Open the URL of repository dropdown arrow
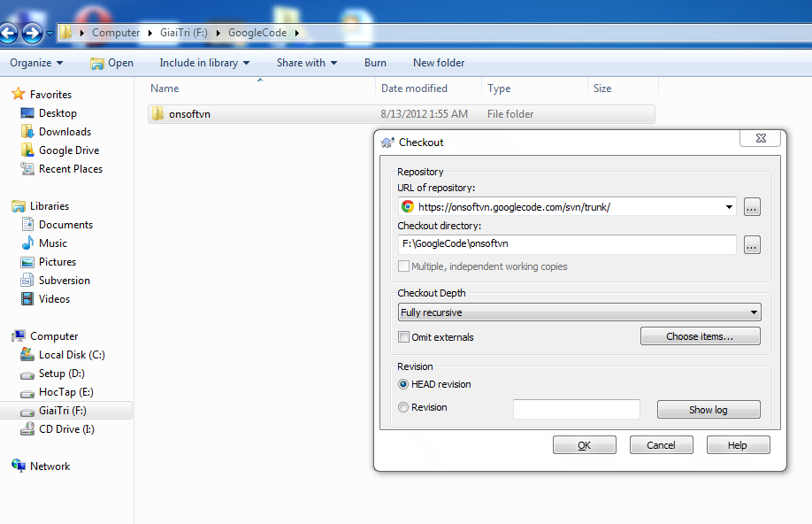This screenshot has height=524, width=812. coord(729,207)
